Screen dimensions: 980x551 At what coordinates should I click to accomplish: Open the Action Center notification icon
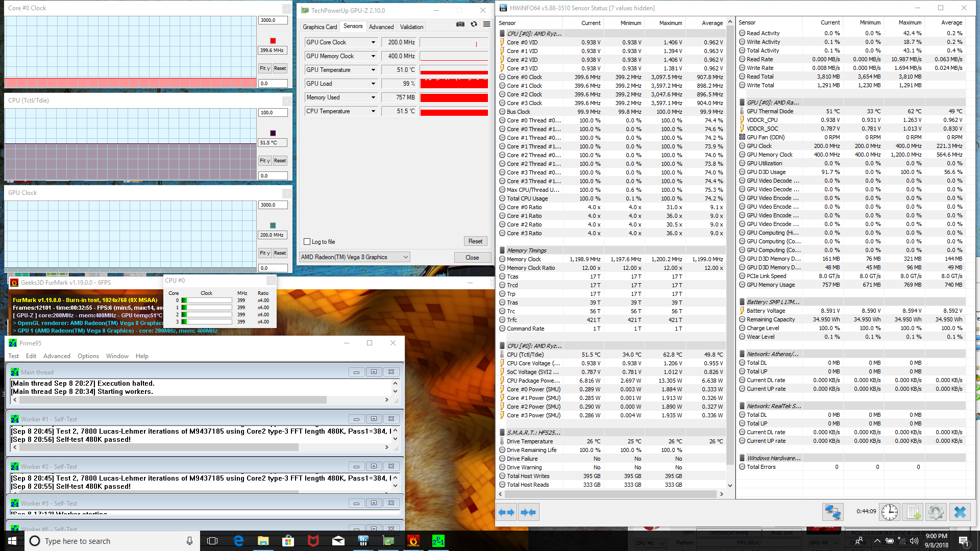964,541
